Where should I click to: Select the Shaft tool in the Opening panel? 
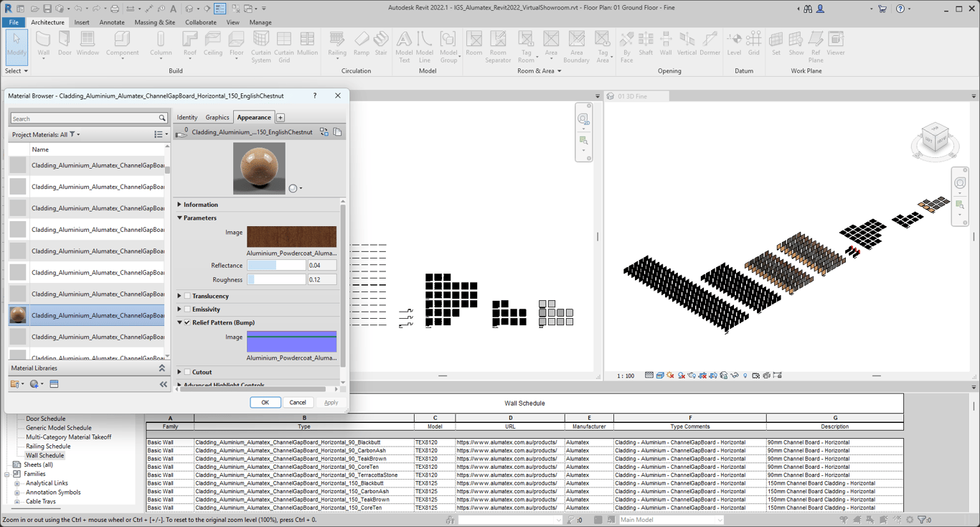click(645, 43)
